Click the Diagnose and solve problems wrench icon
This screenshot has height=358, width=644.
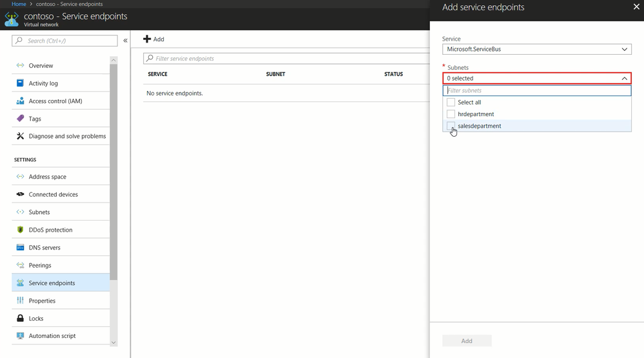pyautogui.click(x=20, y=136)
